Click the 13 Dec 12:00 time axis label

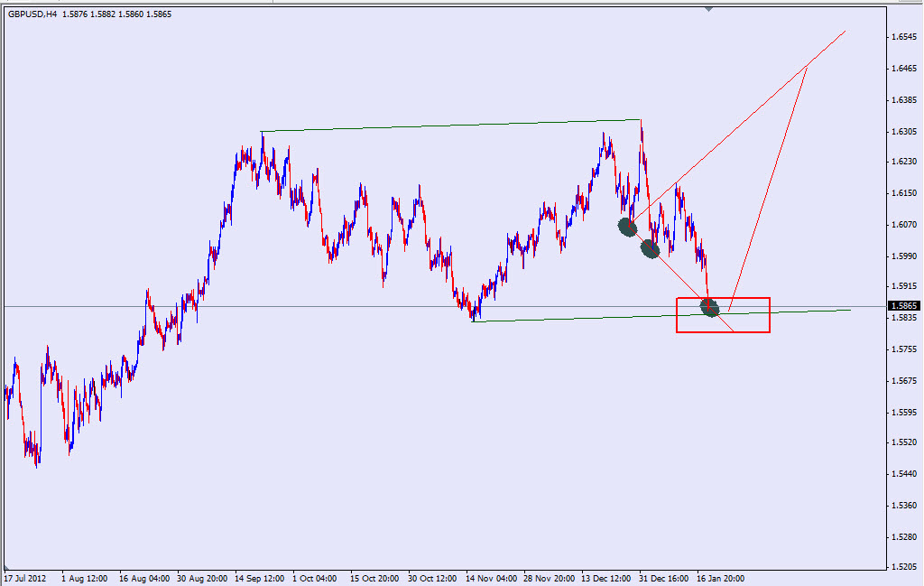click(x=607, y=579)
